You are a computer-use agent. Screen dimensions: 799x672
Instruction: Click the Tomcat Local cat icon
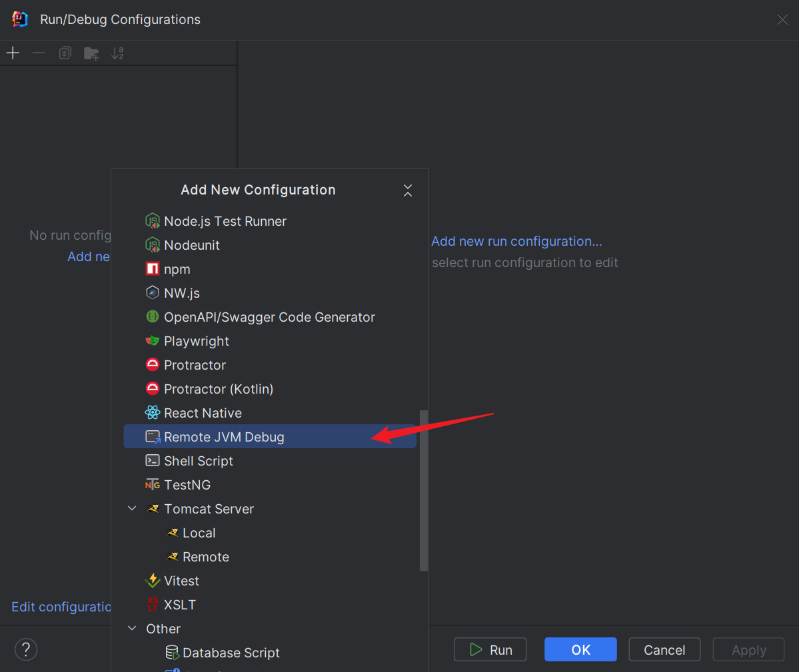pos(172,533)
